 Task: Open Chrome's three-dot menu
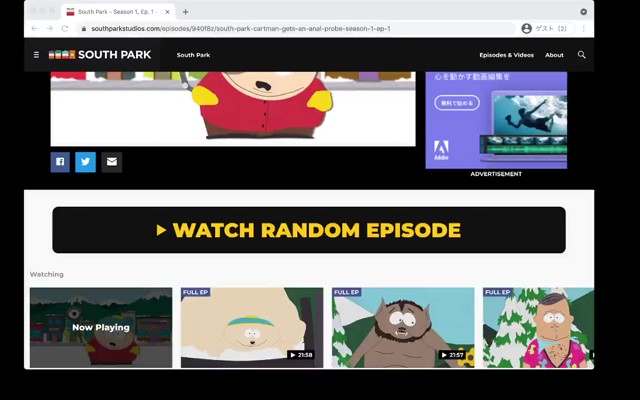[x=584, y=29]
